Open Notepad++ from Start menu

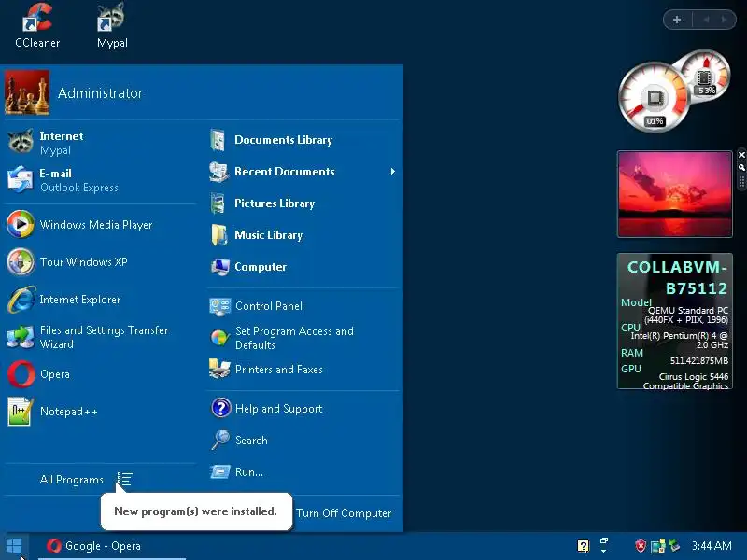tap(100, 412)
